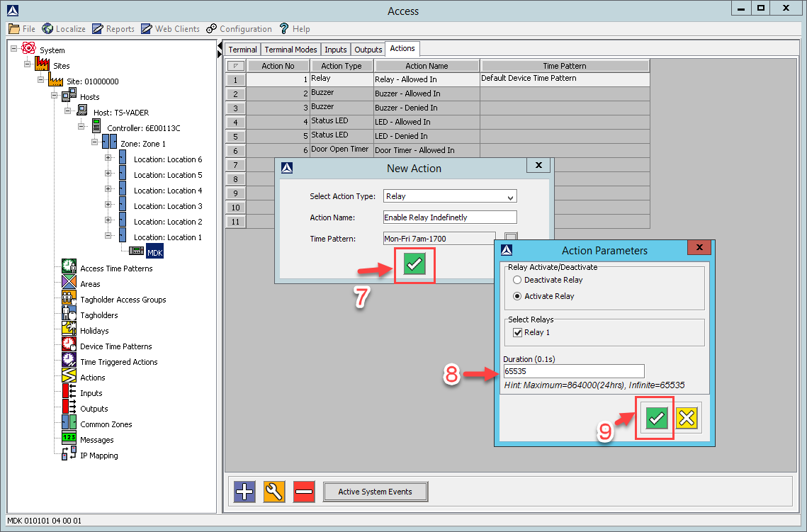Confirm New Action with green checkmark

[x=414, y=264]
